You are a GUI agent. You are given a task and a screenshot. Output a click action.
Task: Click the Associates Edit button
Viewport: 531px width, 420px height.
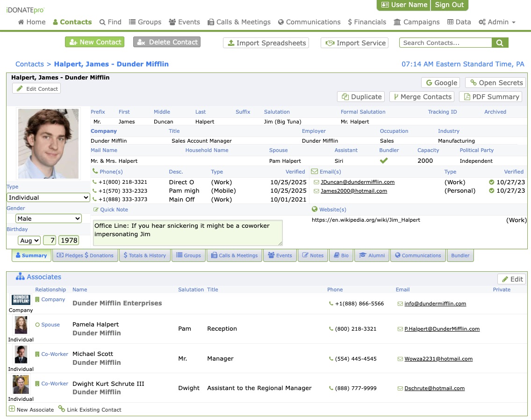tap(512, 279)
